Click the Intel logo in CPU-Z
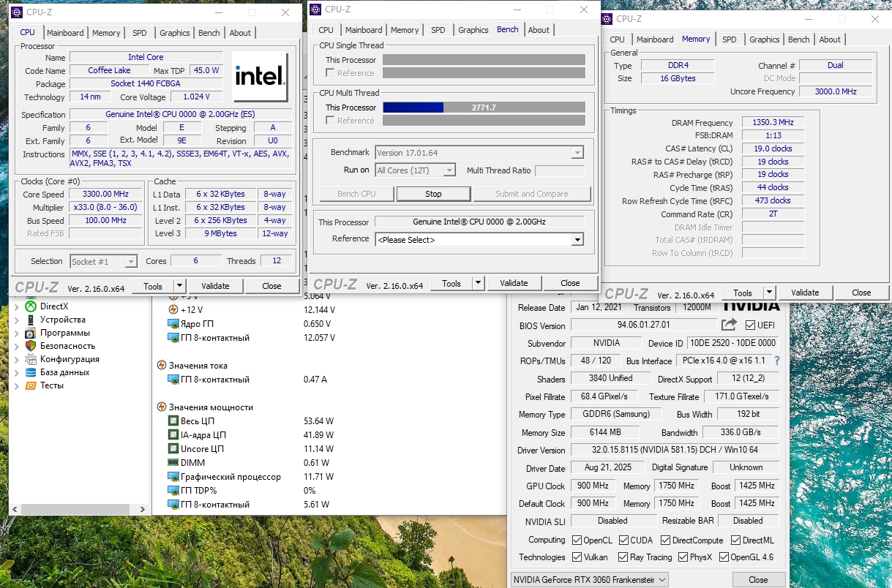Image resolution: width=892 pixels, height=588 pixels. click(x=260, y=77)
